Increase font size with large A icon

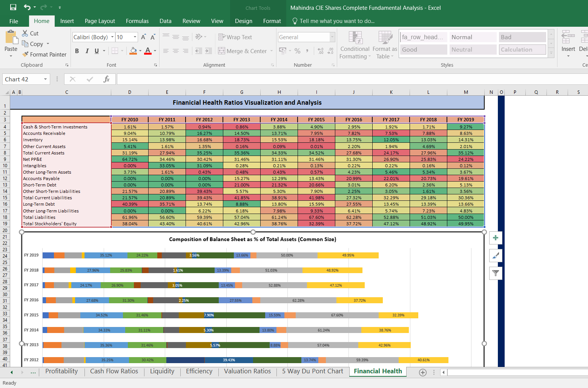[x=143, y=37]
